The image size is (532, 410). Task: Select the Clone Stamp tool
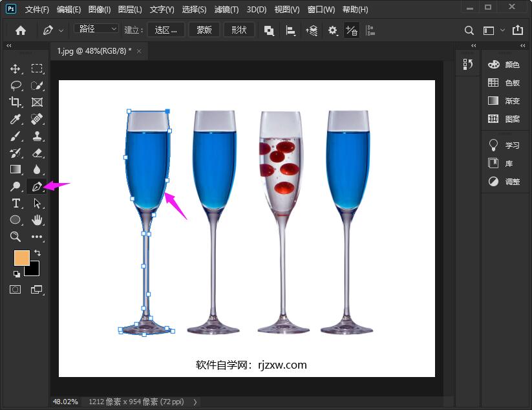coord(37,136)
